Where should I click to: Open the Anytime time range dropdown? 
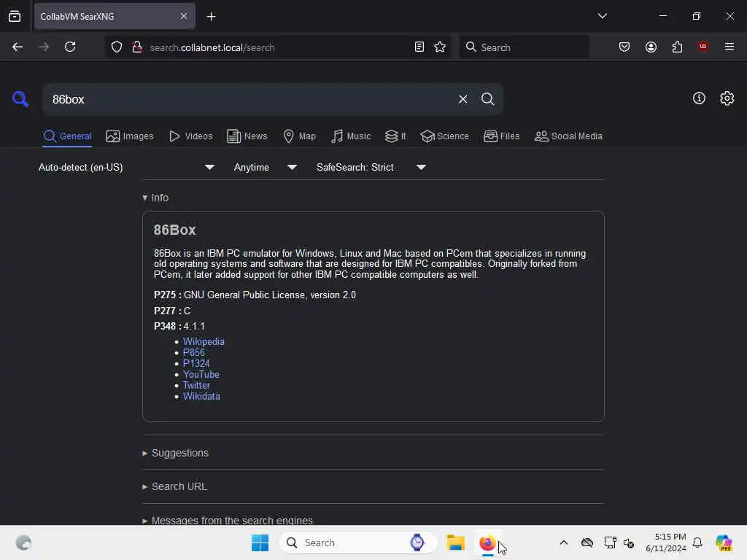coord(266,168)
